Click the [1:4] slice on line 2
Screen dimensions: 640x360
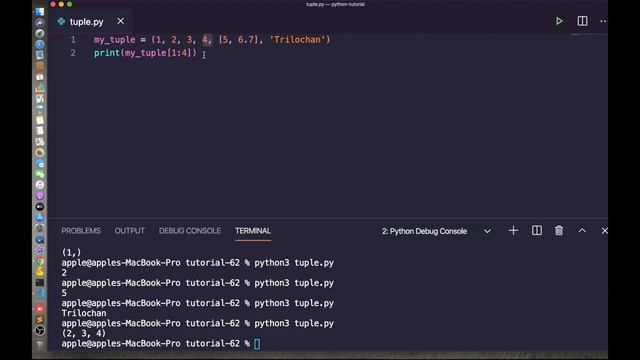(179, 53)
